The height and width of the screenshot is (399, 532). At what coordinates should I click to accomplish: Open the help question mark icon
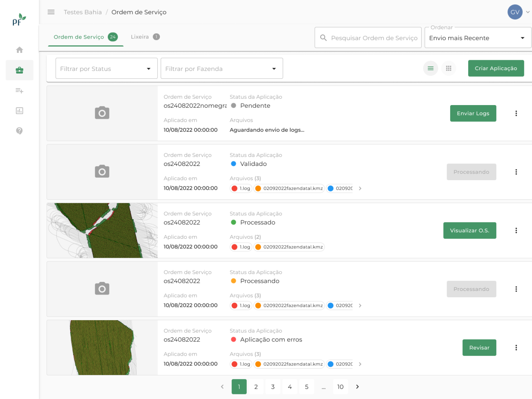[20, 131]
